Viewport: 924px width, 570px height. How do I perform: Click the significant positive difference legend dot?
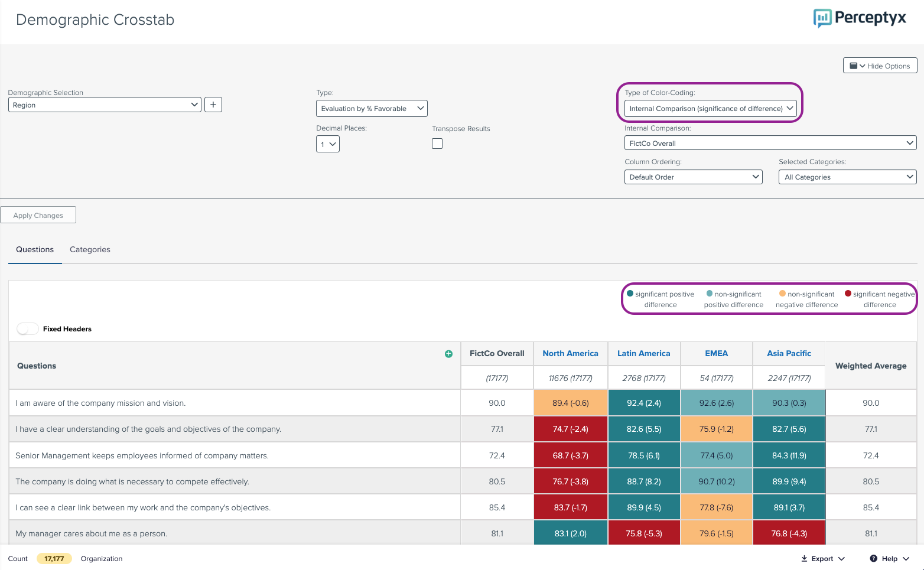pos(630,294)
